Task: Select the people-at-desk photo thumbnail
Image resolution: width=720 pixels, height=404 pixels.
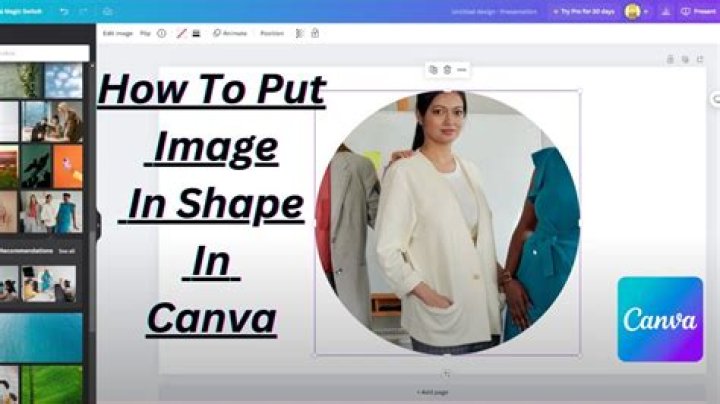Action: tap(52, 122)
